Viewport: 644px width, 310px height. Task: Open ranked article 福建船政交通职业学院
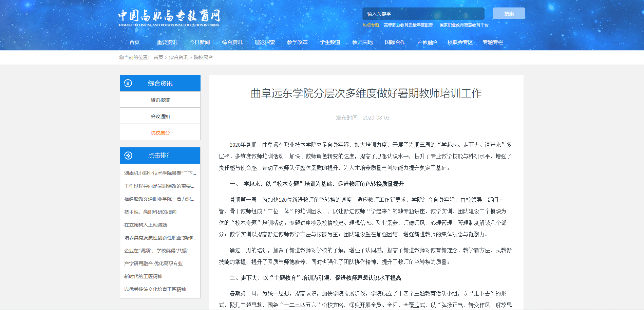tap(159, 199)
